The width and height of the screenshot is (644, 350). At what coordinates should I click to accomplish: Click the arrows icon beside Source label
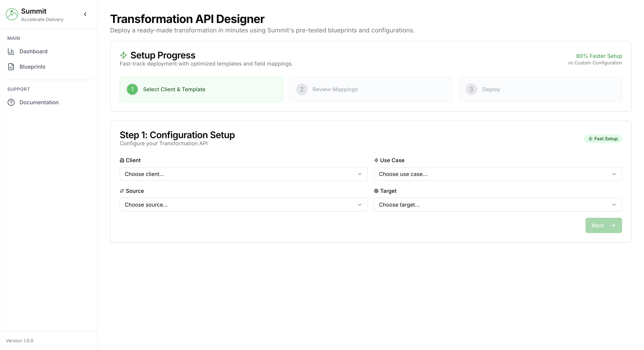pos(122,191)
